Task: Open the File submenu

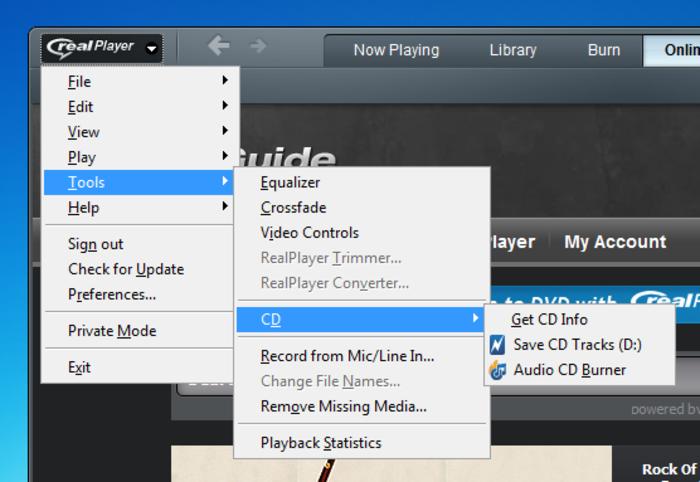Action: coord(138,81)
